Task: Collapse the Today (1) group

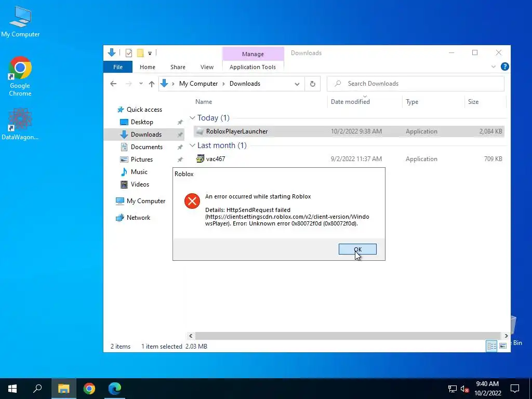Action: click(x=192, y=118)
